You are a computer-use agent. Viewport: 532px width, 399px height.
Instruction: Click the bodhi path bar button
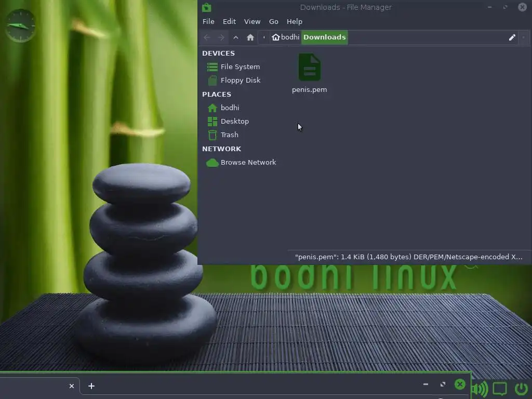click(285, 37)
